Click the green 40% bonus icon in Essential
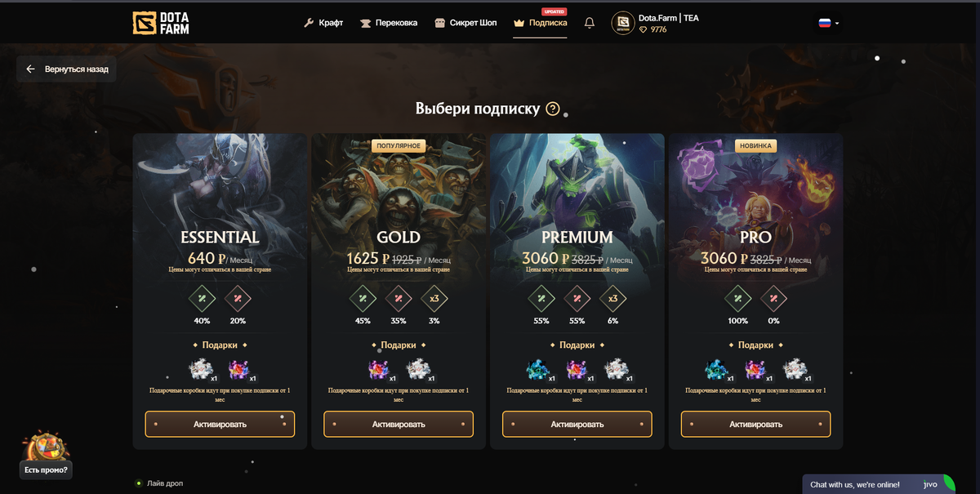980x494 pixels. (202, 299)
